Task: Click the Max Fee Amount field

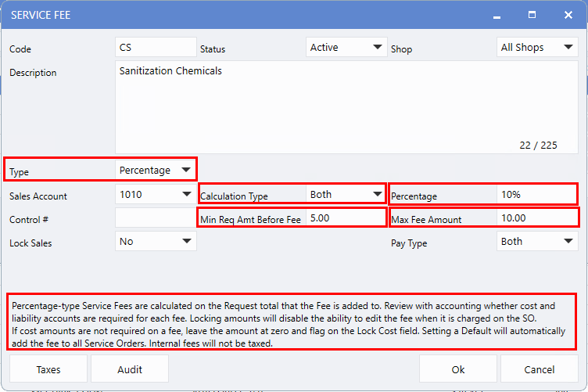Action: pyautogui.click(x=536, y=218)
